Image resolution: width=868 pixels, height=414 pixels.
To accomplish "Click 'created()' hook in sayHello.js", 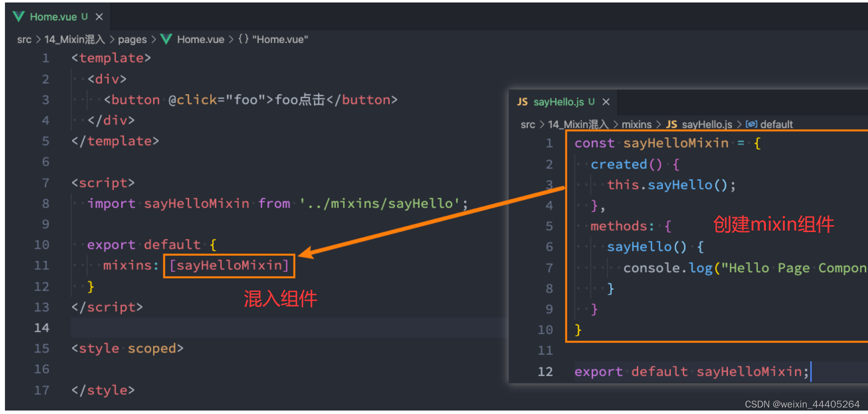I will pyautogui.click(x=626, y=164).
